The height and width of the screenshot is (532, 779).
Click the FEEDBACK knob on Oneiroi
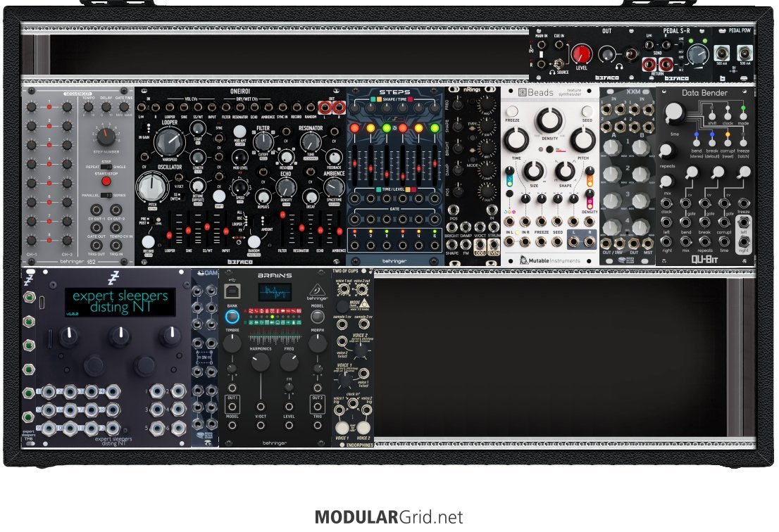pyautogui.click(x=334, y=157)
